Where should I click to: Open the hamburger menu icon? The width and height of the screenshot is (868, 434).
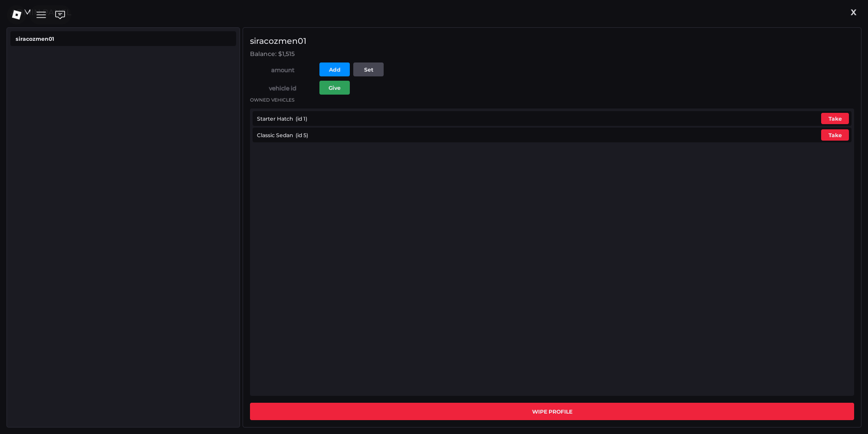(x=41, y=15)
